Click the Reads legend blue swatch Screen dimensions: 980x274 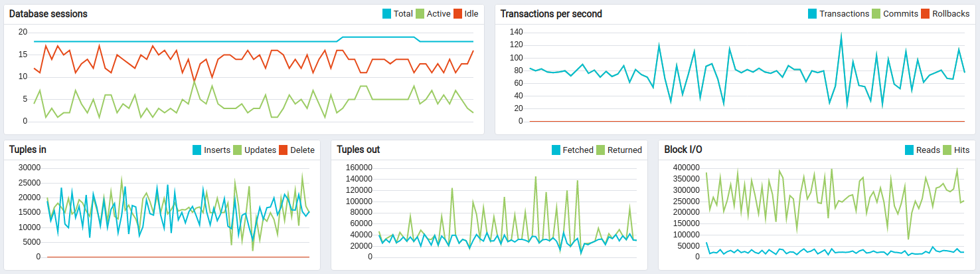click(910, 150)
